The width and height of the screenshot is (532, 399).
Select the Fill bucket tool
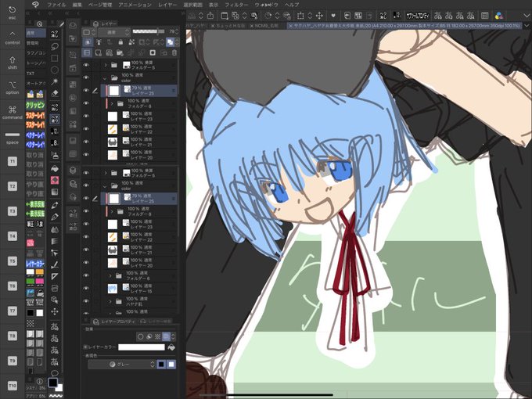click(x=55, y=168)
